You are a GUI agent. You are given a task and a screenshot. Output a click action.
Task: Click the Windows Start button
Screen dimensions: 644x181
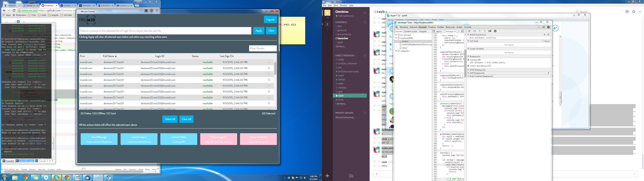click(x=4, y=178)
